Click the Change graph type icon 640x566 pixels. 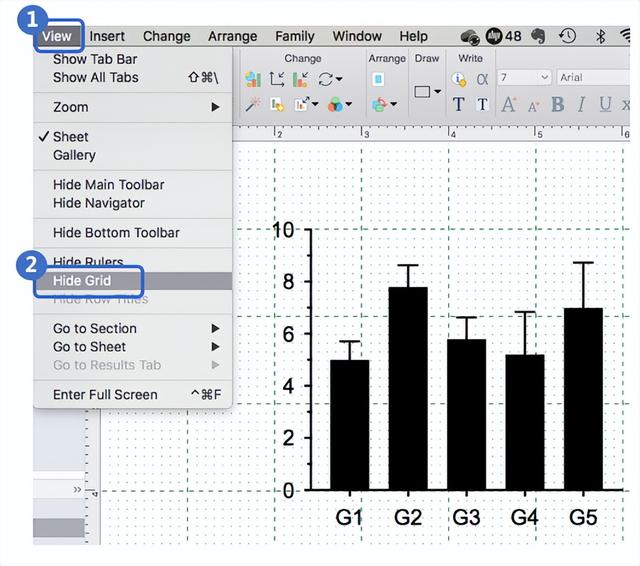253,79
